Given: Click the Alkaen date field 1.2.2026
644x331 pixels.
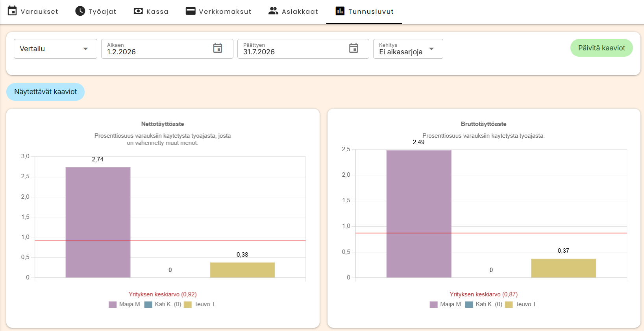Looking at the screenshot, I should (x=167, y=49).
